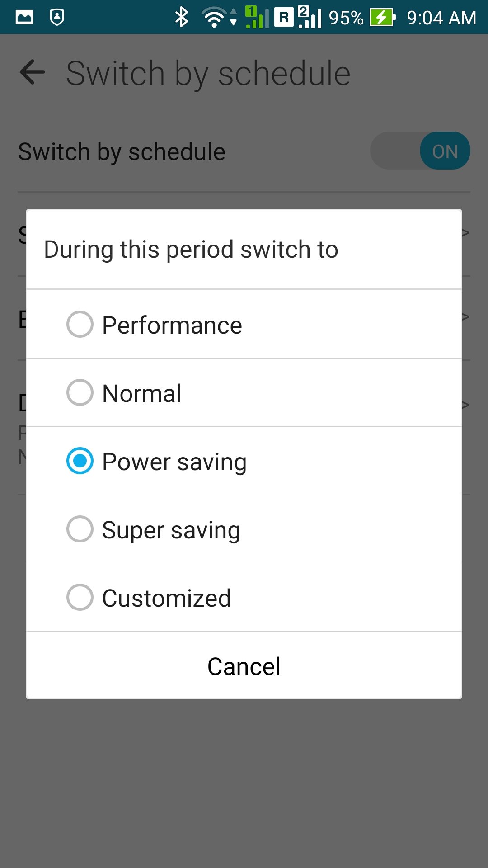Tap the Switch by schedule page title

tap(208, 73)
